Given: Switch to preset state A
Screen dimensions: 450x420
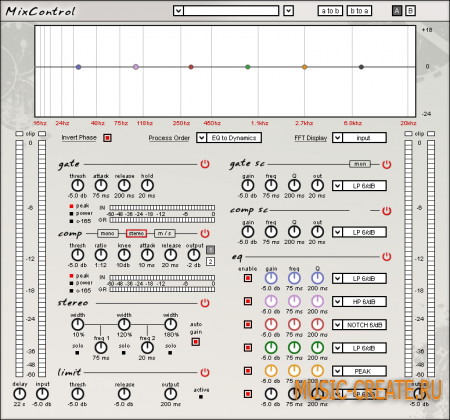Looking at the screenshot, I should coord(397,11).
